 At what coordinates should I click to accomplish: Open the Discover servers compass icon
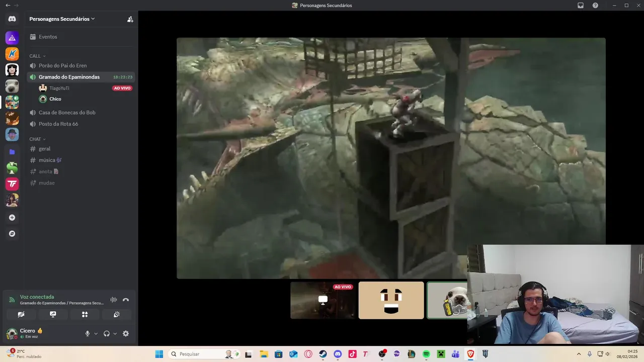pyautogui.click(x=12, y=234)
